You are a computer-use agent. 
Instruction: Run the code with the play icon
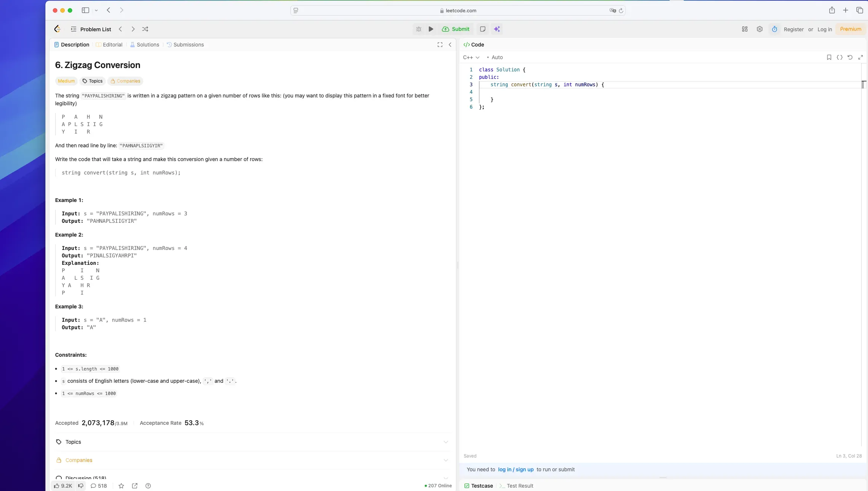pyautogui.click(x=430, y=29)
